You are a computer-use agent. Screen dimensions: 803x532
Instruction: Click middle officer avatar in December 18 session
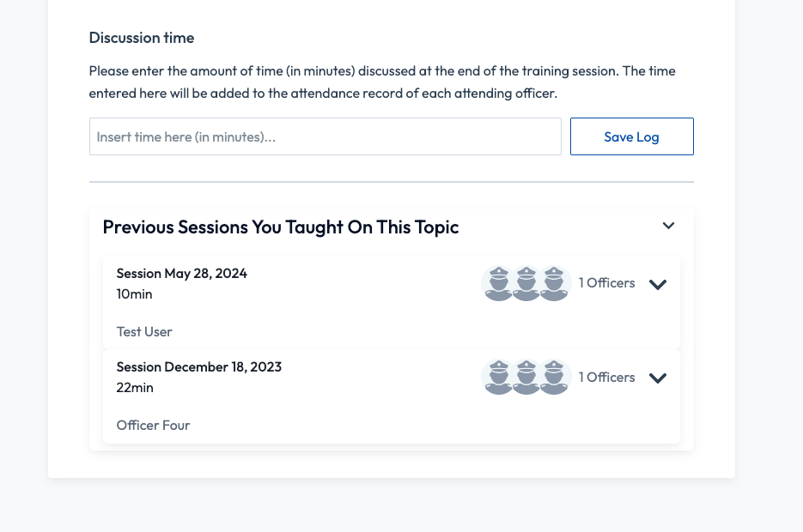click(x=526, y=377)
